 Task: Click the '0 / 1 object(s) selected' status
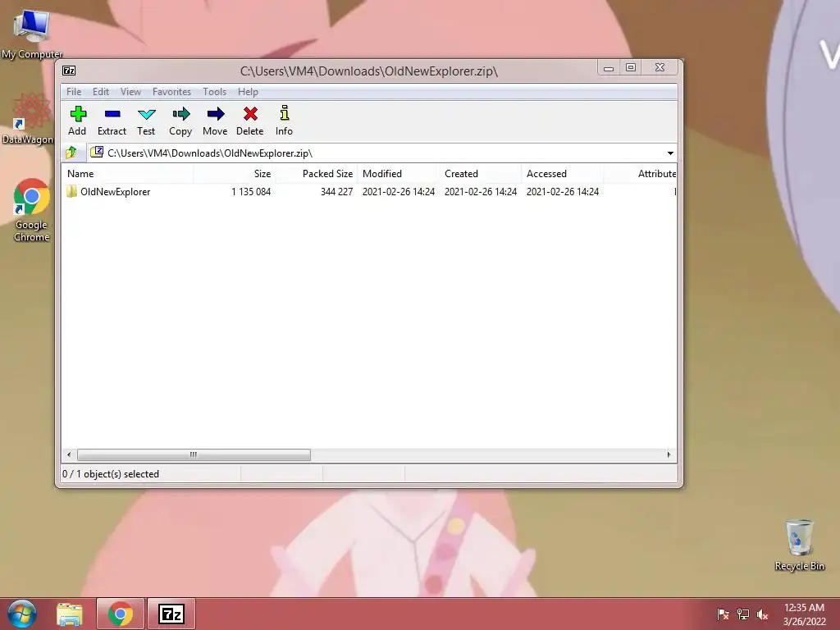click(x=111, y=474)
